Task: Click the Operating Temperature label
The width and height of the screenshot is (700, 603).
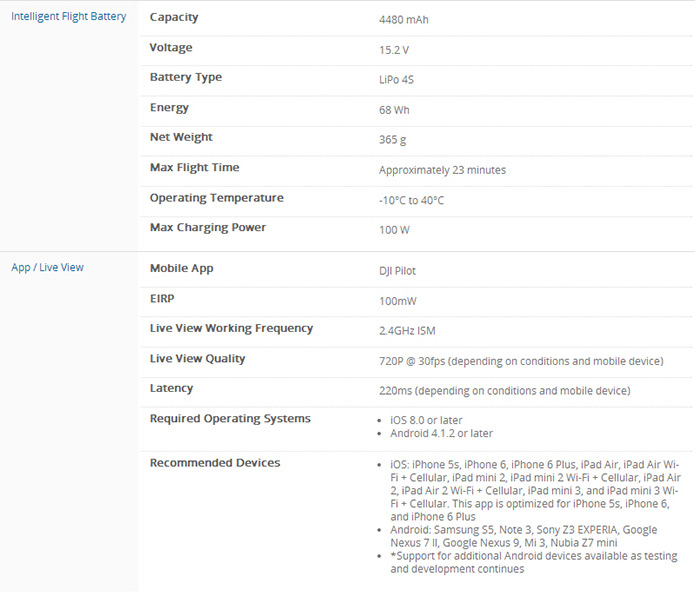Action: tap(216, 198)
